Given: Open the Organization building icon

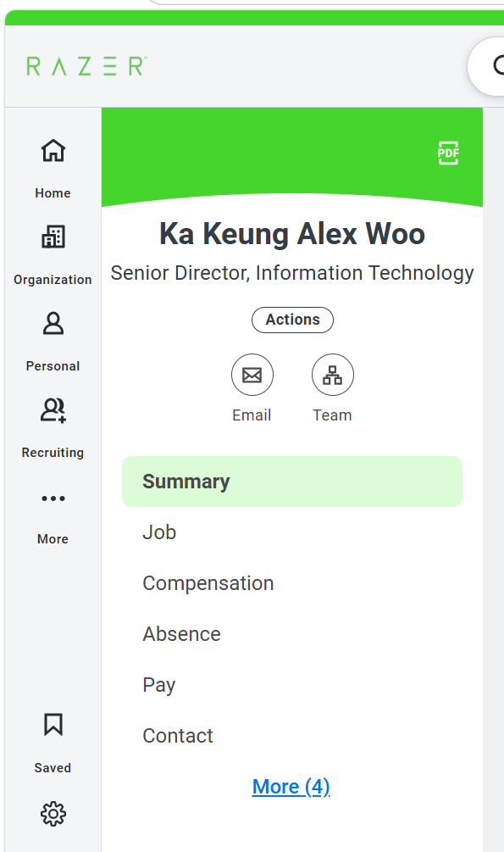Looking at the screenshot, I should coord(53,237).
